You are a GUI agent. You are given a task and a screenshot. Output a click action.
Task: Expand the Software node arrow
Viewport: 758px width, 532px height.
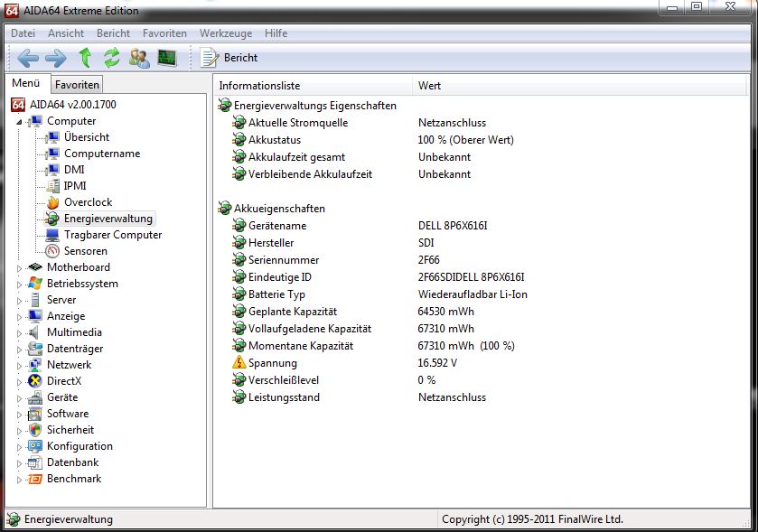point(19,415)
